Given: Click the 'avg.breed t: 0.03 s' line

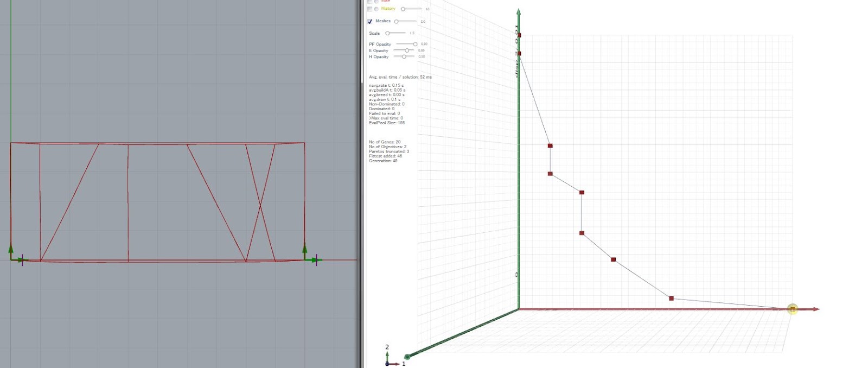Looking at the screenshot, I should 387,95.
